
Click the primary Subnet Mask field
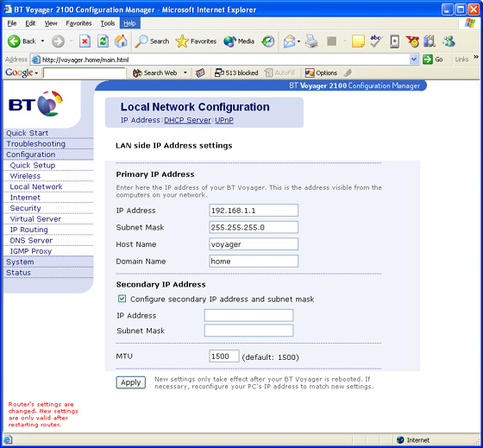[x=254, y=227]
